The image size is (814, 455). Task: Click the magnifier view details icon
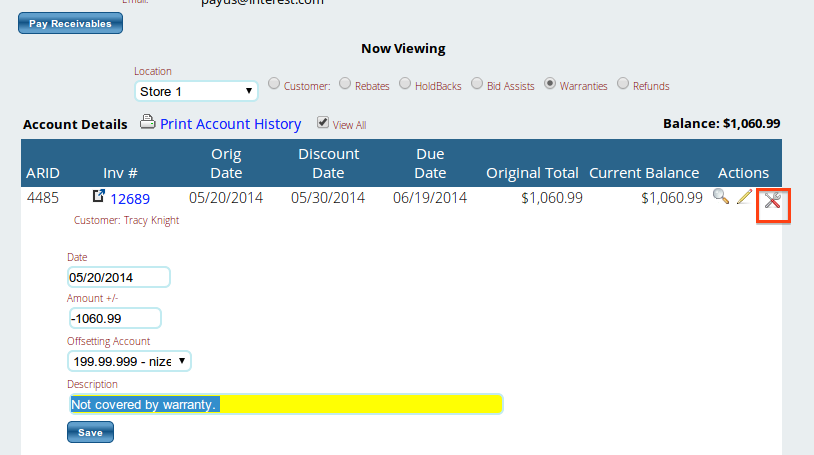pyautogui.click(x=720, y=198)
